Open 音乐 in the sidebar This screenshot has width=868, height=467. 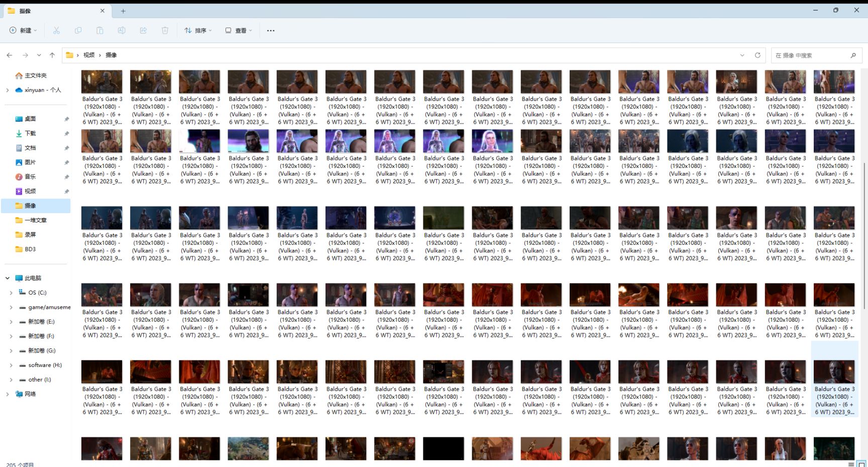pyautogui.click(x=30, y=177)
